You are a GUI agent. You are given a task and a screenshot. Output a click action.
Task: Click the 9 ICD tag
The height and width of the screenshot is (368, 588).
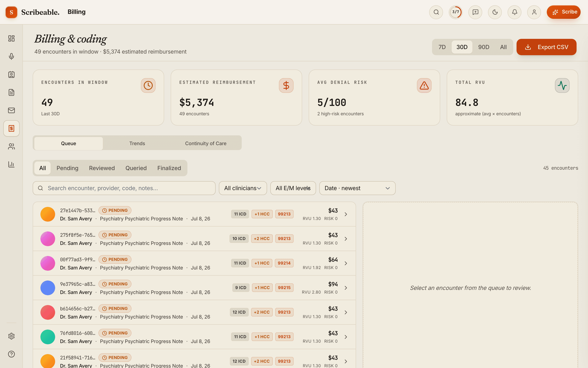[x=241, y=288]
